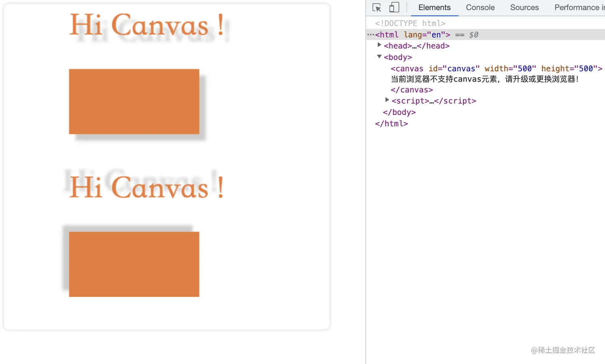
Task: Select the canvas element node
Action: coord(407,68)
